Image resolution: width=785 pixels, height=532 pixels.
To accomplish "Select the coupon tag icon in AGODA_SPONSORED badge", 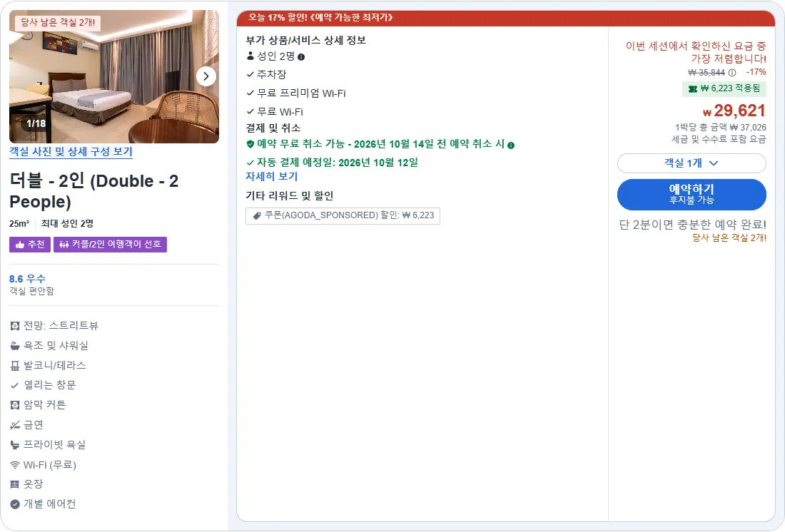I will click(257, 215).
